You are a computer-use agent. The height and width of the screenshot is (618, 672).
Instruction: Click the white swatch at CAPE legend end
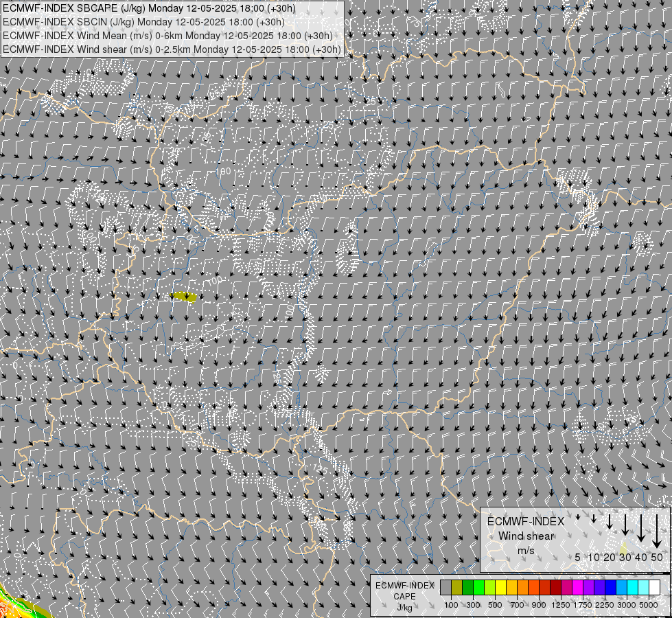(x=655, y=588)
